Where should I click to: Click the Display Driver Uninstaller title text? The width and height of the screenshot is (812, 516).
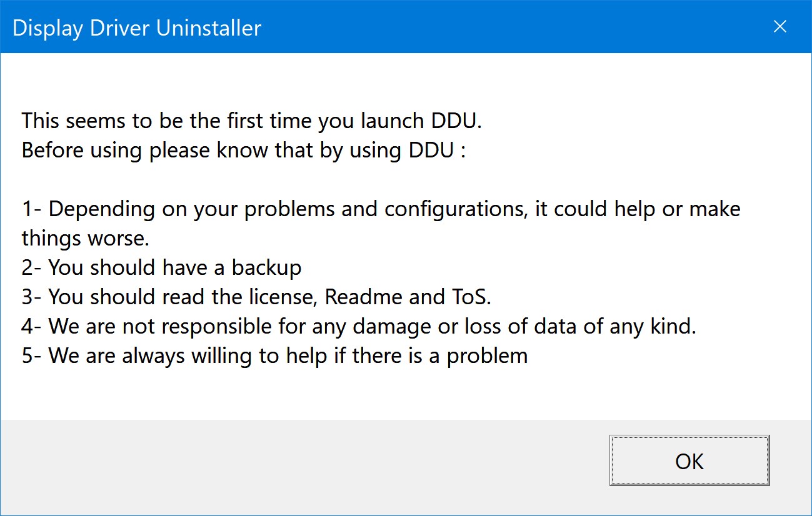pos(137,28)
